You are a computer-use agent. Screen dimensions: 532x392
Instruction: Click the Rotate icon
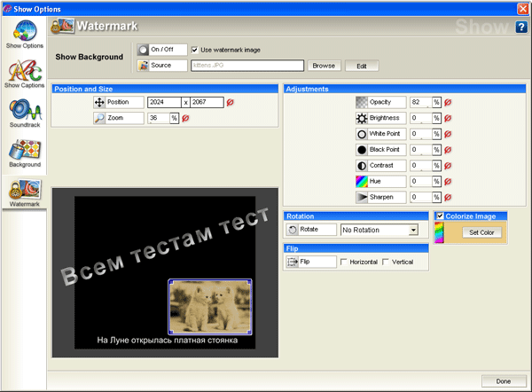pyautogui.click(x=292, y=230)
